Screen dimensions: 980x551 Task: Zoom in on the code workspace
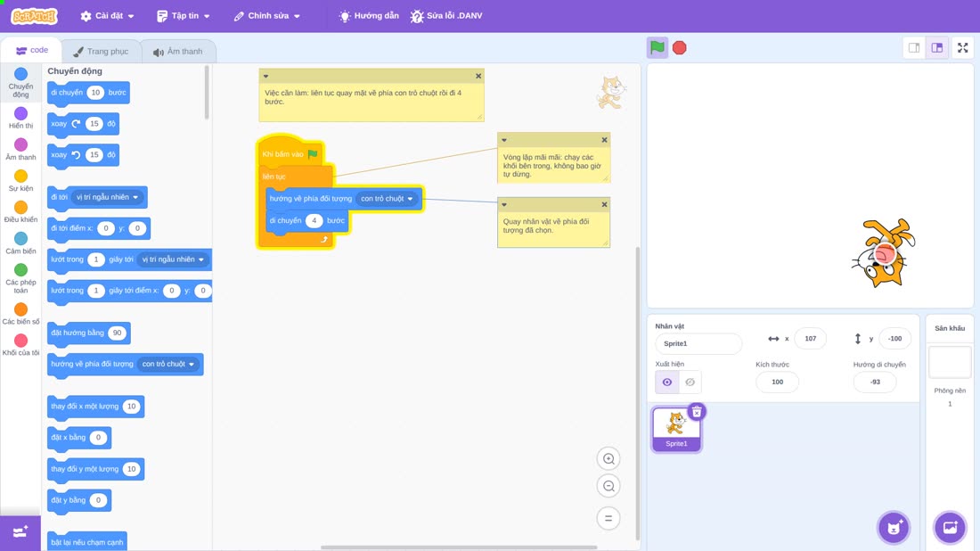tap(608, 458)
